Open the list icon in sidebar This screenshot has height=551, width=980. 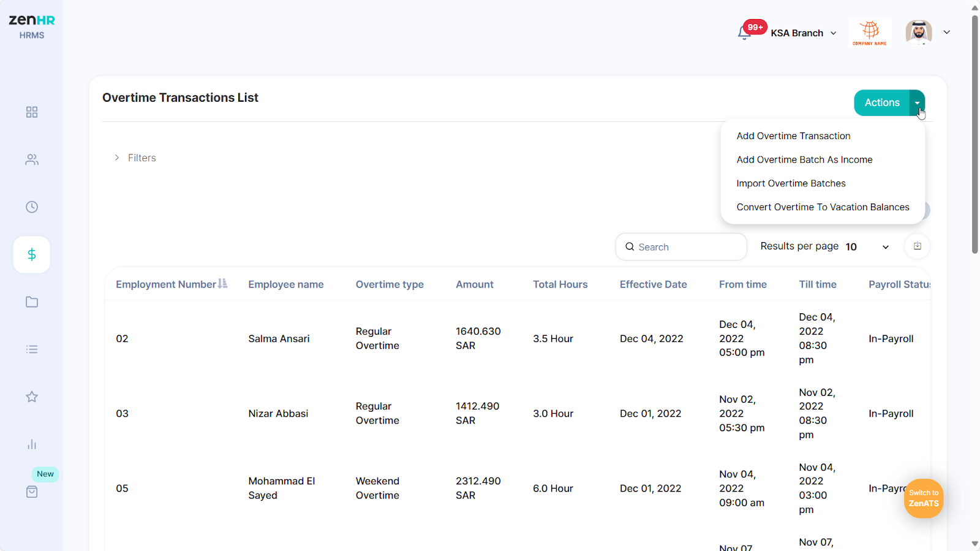32,349
